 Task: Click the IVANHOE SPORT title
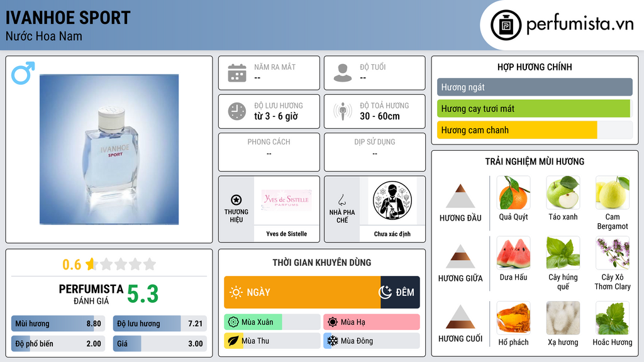pyautogui.click(x=68, y=18)
